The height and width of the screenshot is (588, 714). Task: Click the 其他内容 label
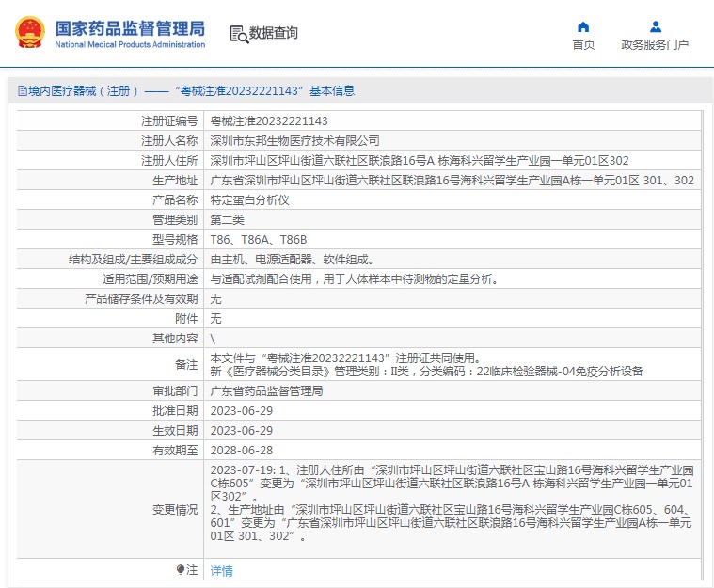tap(175, 339)
